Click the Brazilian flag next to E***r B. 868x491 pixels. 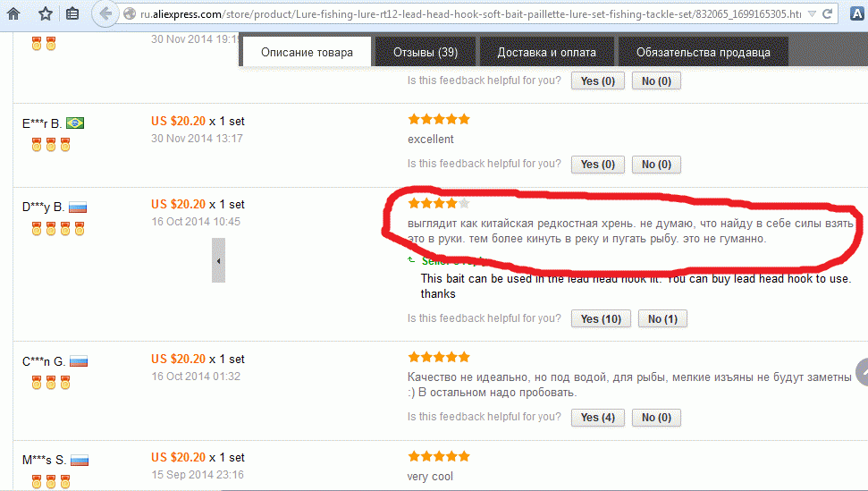[x=75, y=123]
